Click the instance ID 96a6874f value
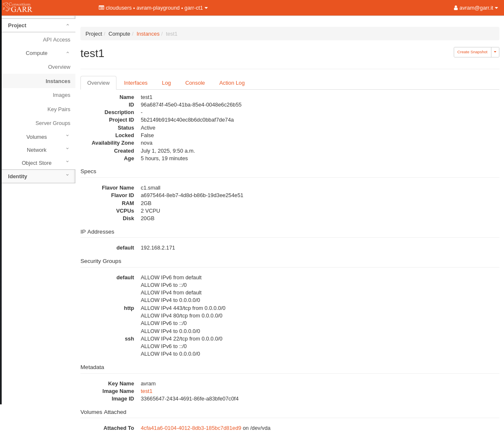 (191, 105)
